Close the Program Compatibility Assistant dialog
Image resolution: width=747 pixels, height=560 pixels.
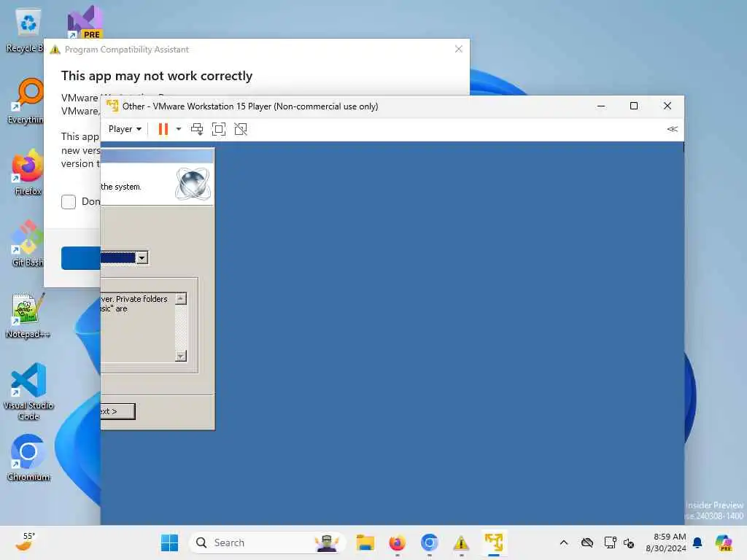click(x=458, y=49)
